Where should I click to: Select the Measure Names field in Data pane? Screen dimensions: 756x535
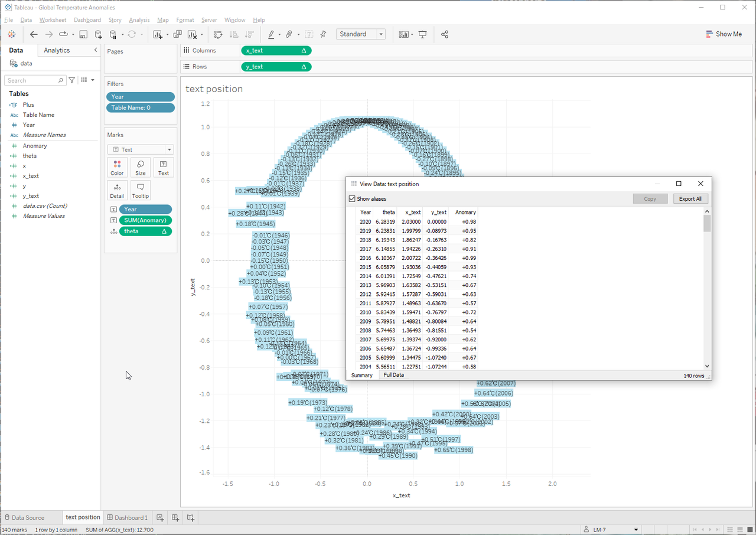[x=44, y=135]
